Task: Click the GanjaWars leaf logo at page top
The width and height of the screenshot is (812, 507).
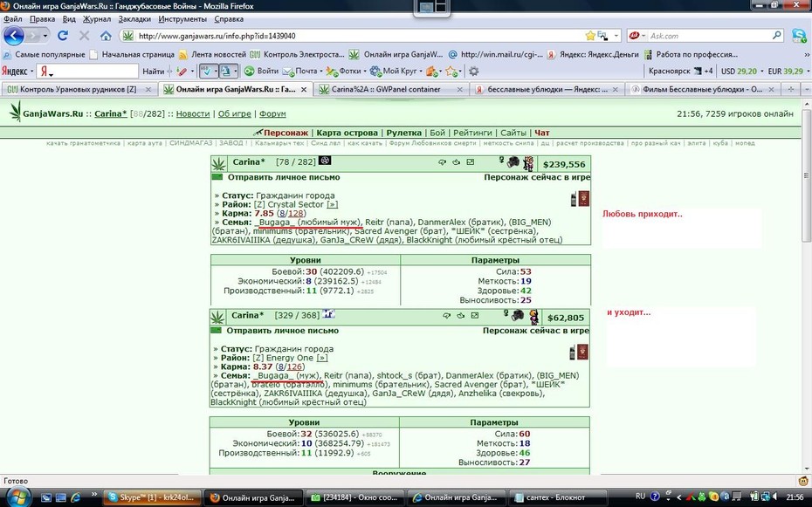Action: tap(16, 111)
